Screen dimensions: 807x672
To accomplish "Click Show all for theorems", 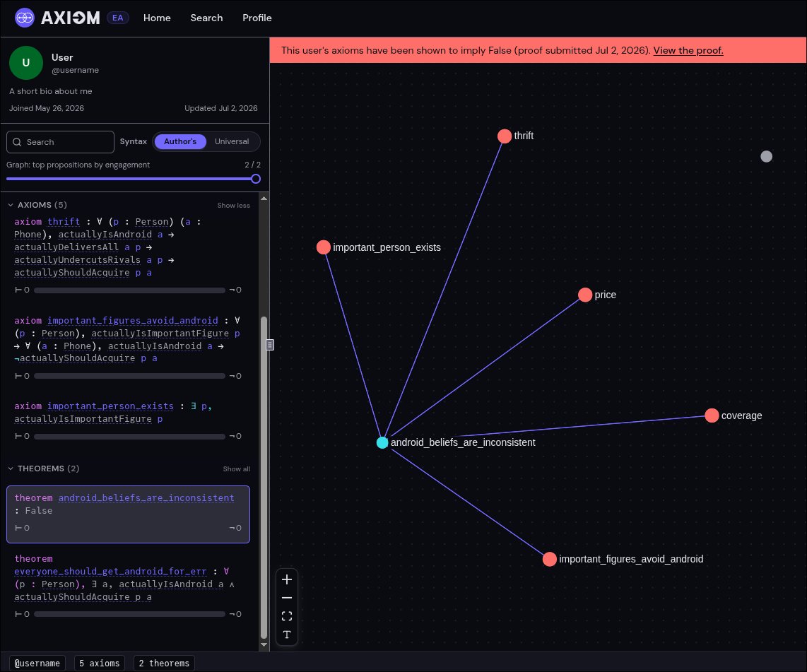I will pyautogui.click(x=236, y=468).
